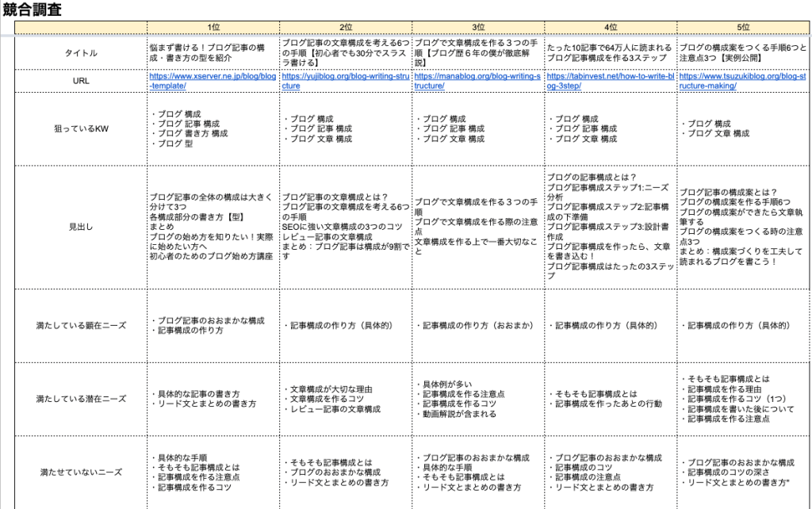The height and width of the screenshot is (509, 812).
Task: Select 1位 unmet needs cell with 具体的な手順
Action: (213, 473)
